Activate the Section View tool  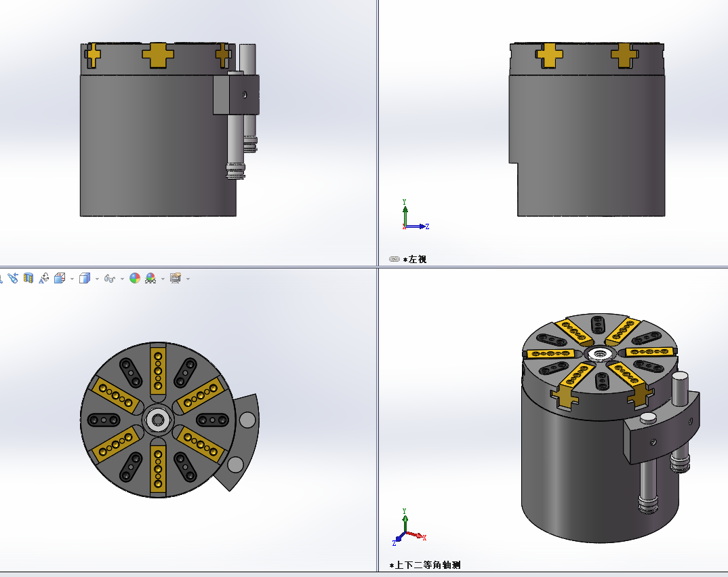click(x=28, y=278)
